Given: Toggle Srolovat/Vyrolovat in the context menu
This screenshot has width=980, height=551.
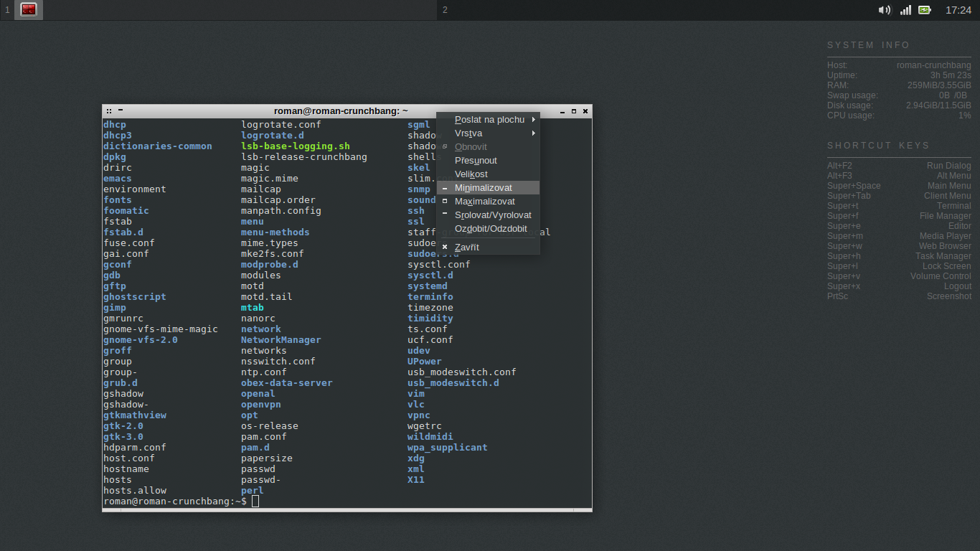Looking at the screenshot, I should click(x=492, y=215).
